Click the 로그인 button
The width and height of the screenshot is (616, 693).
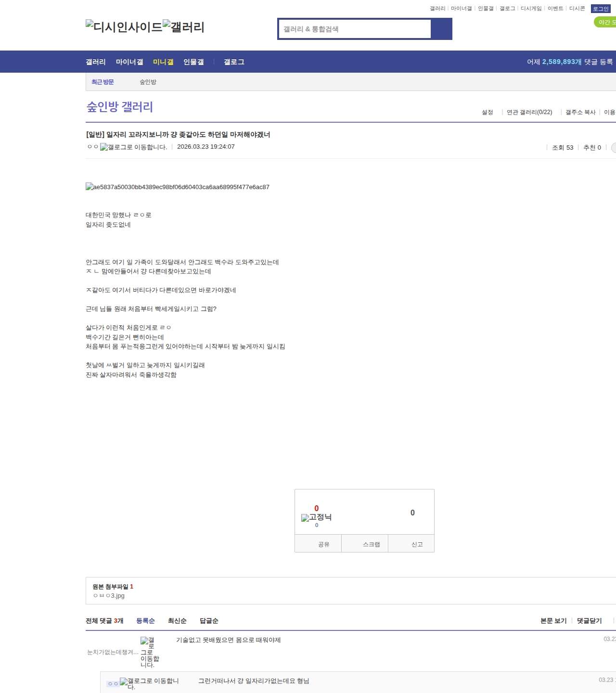click(601, 9)
